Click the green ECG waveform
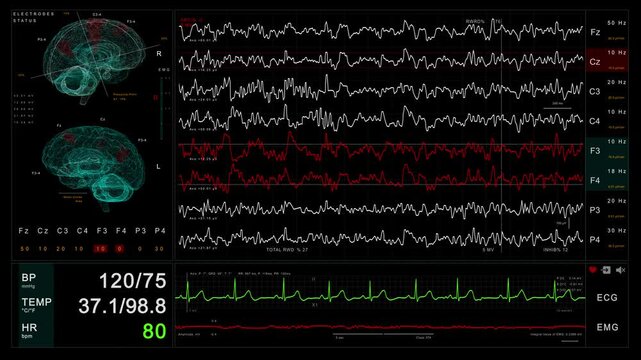The width and height of the screenshot is (641, 360). [x=381, y=292]
